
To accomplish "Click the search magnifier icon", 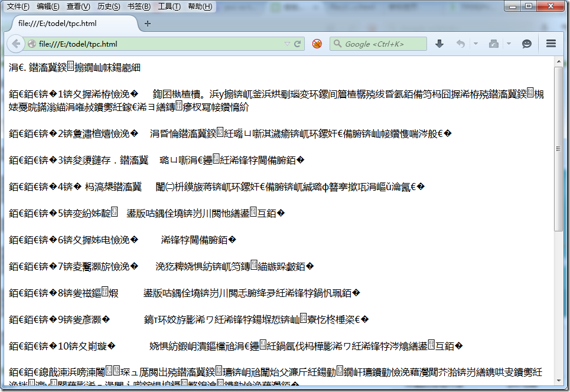I will 337,44.
